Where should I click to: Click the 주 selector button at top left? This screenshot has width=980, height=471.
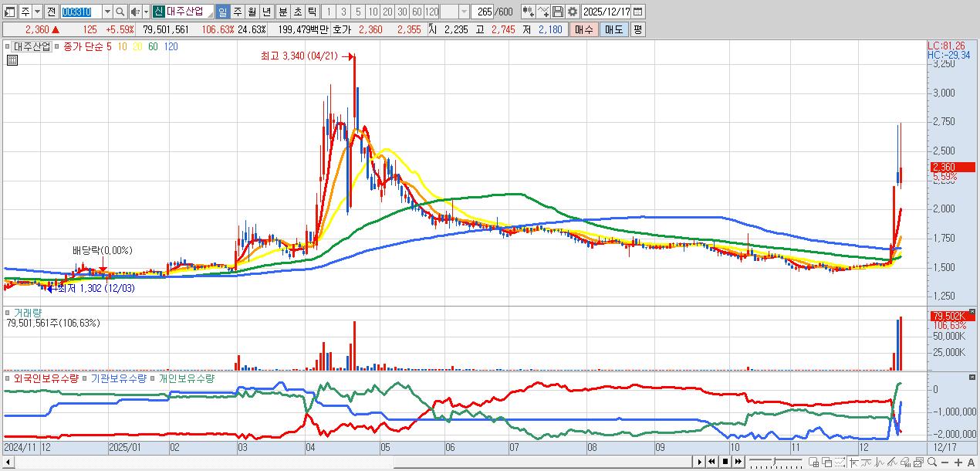click(x=25, y=12)
